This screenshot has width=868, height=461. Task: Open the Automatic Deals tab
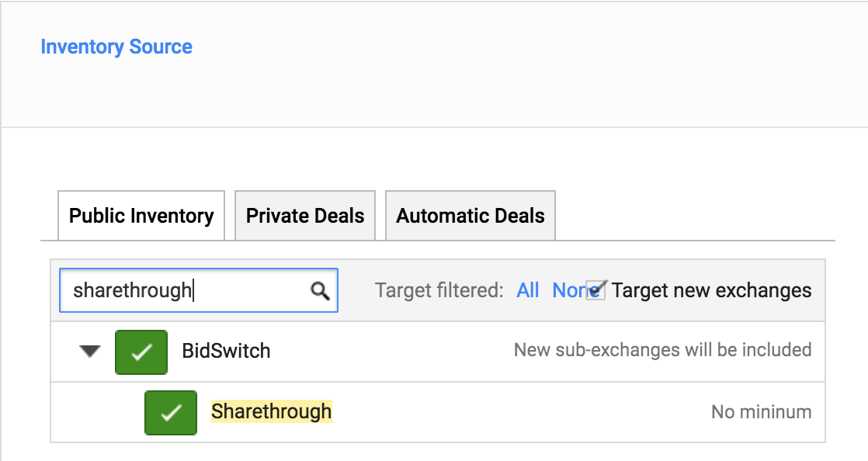click(470, 216)
